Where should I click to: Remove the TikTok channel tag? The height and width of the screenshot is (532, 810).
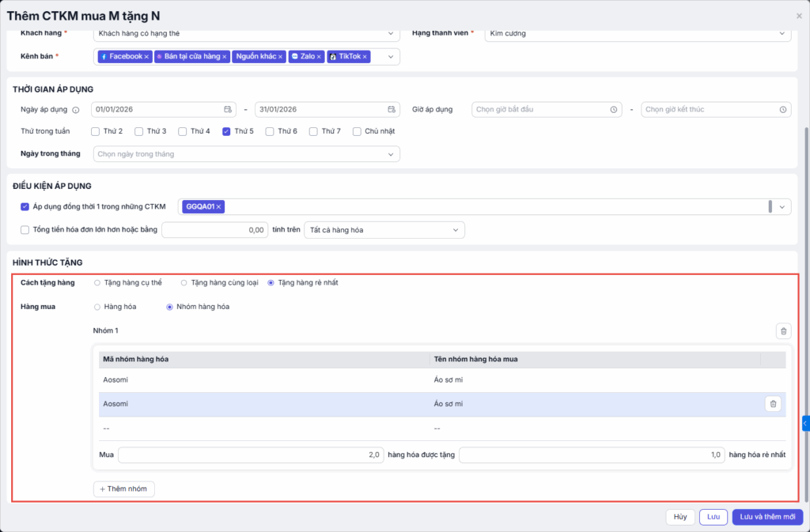[x=365, y=57]
